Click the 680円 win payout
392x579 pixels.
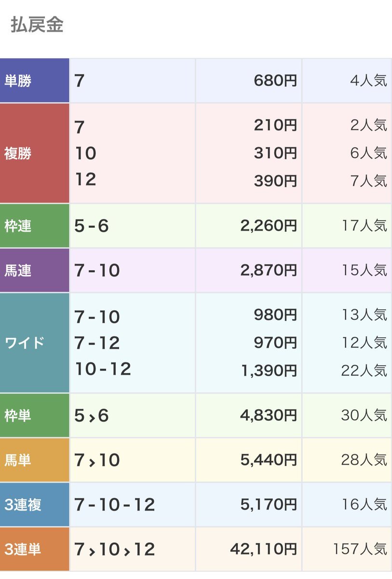275,81
